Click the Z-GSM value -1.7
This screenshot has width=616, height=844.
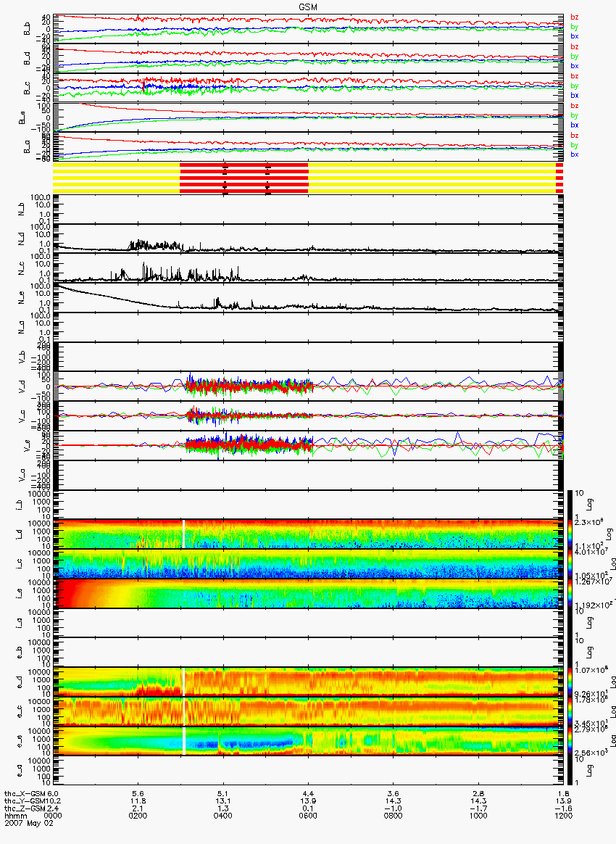478,808
